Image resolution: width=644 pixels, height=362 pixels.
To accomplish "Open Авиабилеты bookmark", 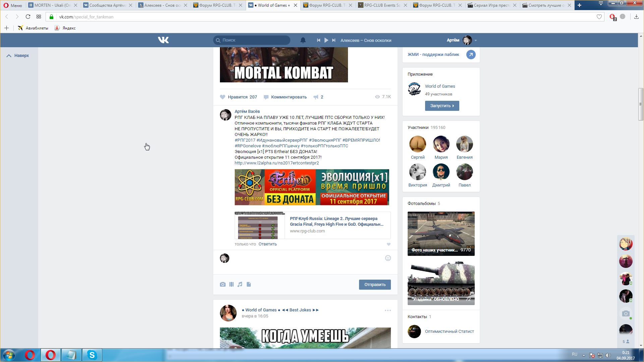I will 33,28.
